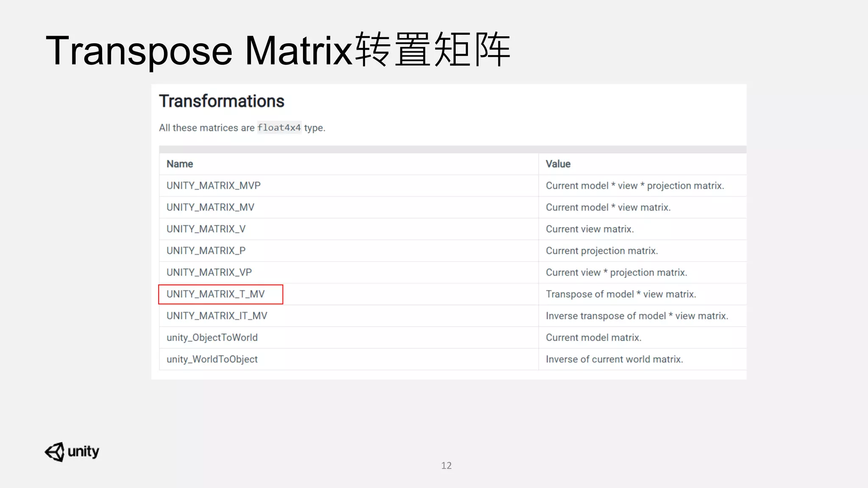Click the highlighted UNITY_MATRIX_T_MV entry

[215, 294]
